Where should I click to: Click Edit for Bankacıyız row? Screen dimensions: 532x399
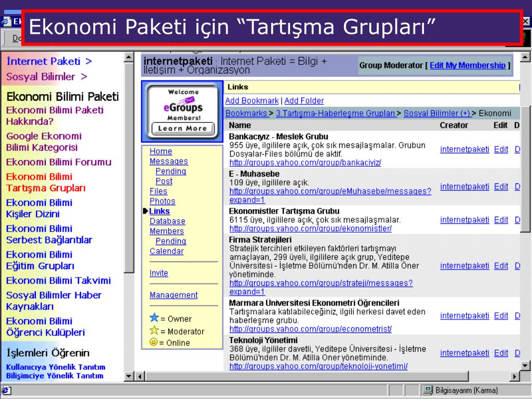click(x=501, y=150)
